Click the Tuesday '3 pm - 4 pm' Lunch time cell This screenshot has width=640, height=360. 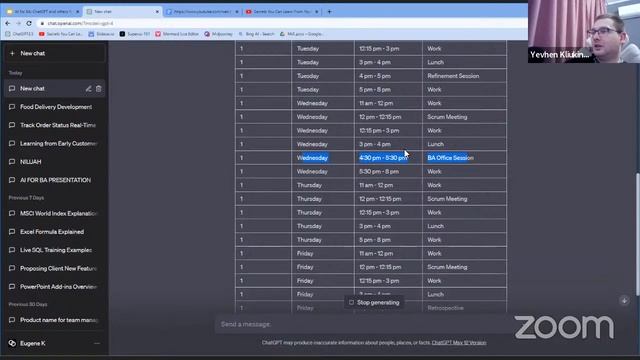(388, 62)
